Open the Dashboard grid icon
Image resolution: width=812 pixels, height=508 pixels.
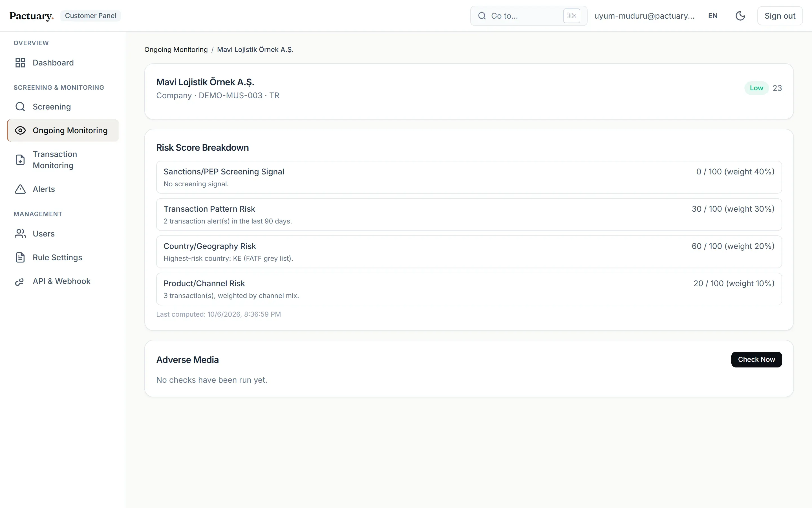pos(20,63)
